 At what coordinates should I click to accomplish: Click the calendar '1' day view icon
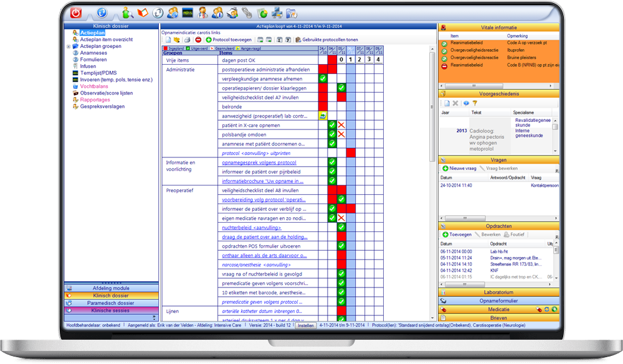click(x=279, y=40)
